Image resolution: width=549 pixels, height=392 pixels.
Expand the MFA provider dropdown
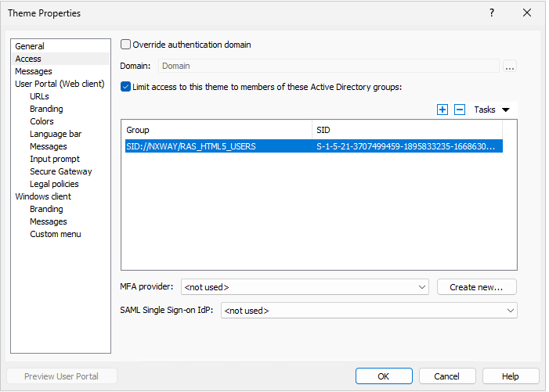[305, 287]
